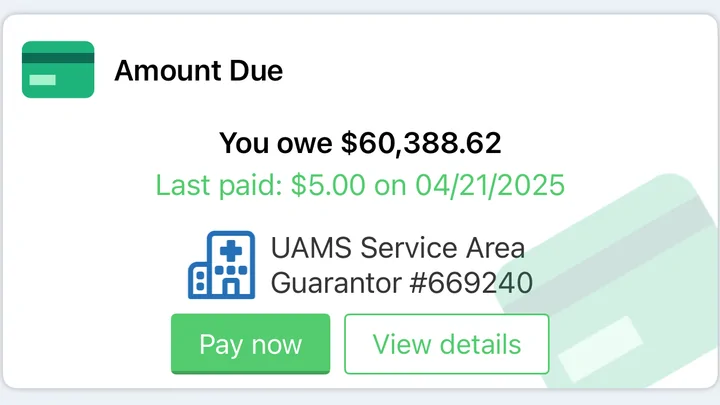Screen dimensions: 720x405
Task: Click the cross symbol on hospital icon
Action: click(231, 251)
